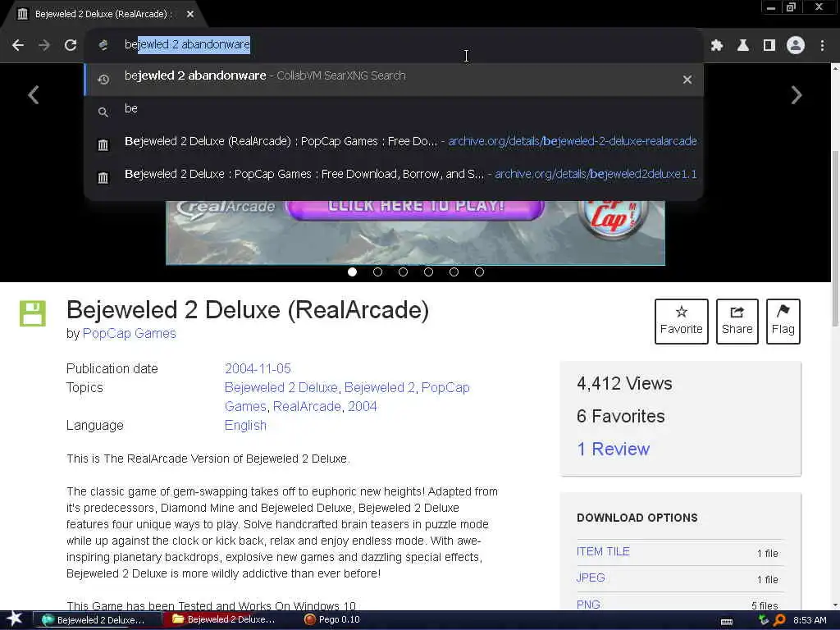Select the fourth carousel dot

[x=428, y=272]
